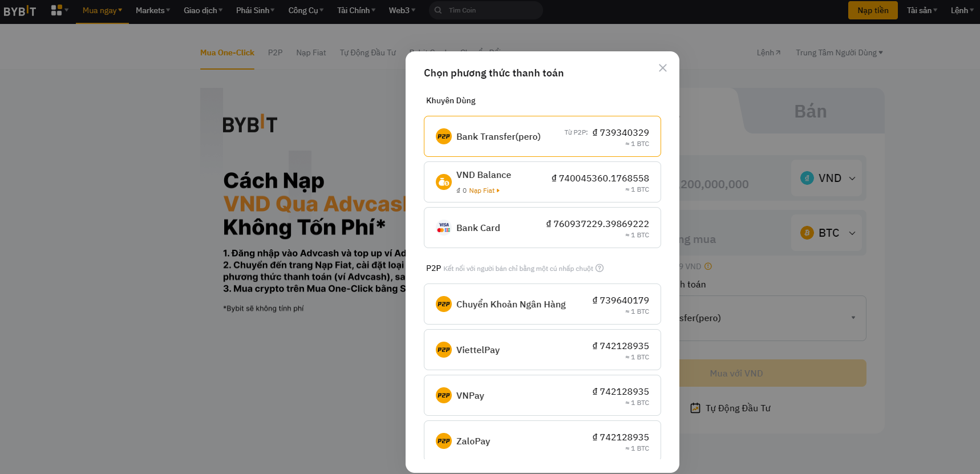
Task: Click the amount ₫ 760937229.39869222
Action: click(597, 224)
